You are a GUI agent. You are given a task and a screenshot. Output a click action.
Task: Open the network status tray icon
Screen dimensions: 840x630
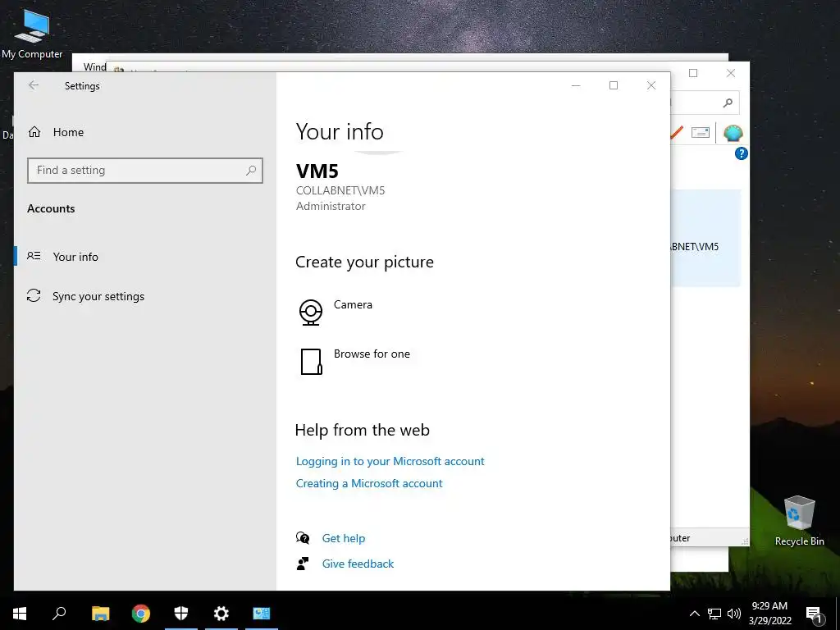[x=714, y=614]
